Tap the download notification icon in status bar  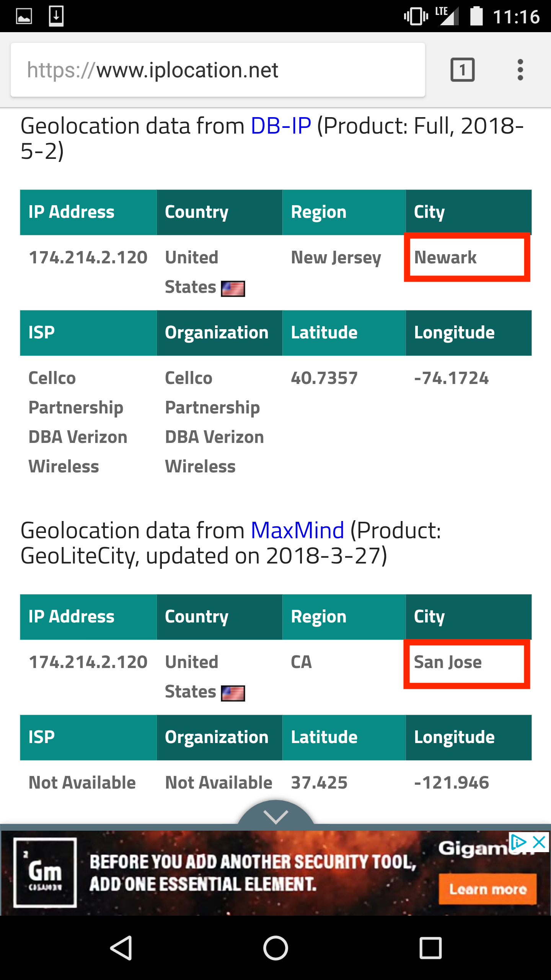[56, 16]
